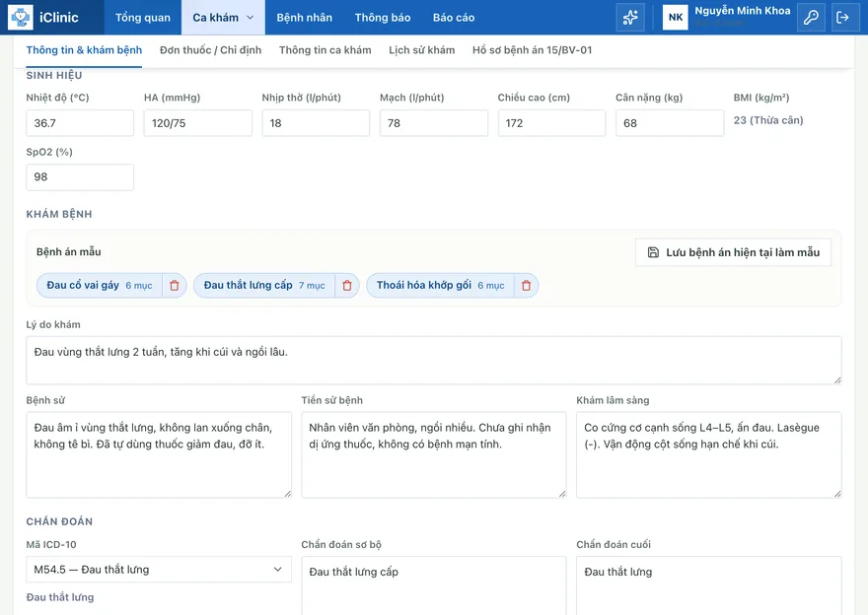Switch to Đơn thuốc / Chỉ định tab
Screen dimensions: 868x615
point(210,50)
